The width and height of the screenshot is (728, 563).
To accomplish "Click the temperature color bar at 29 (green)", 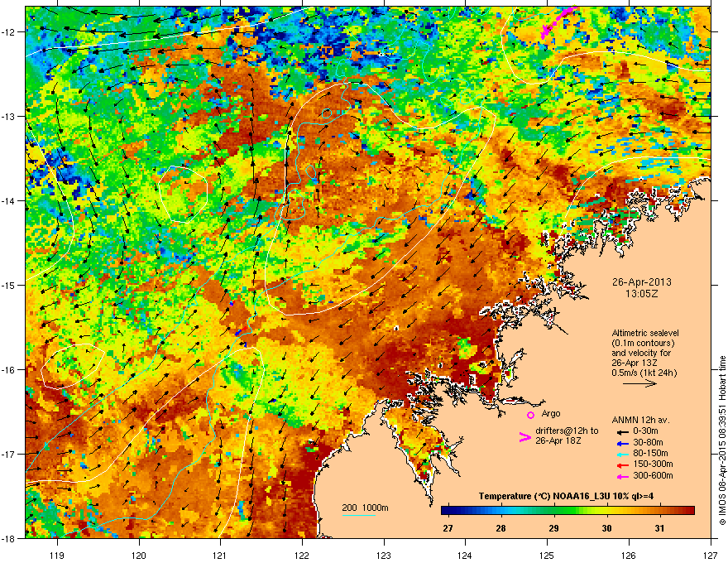I will [x=553, y=511].
